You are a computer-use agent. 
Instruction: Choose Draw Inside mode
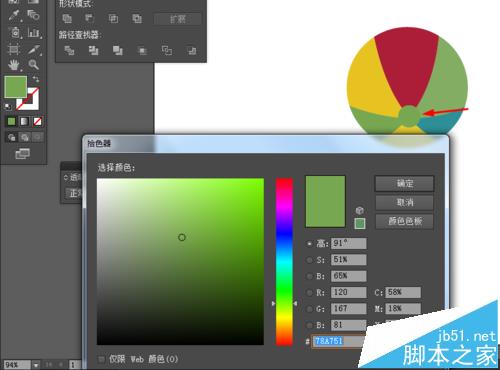(38, 137)
